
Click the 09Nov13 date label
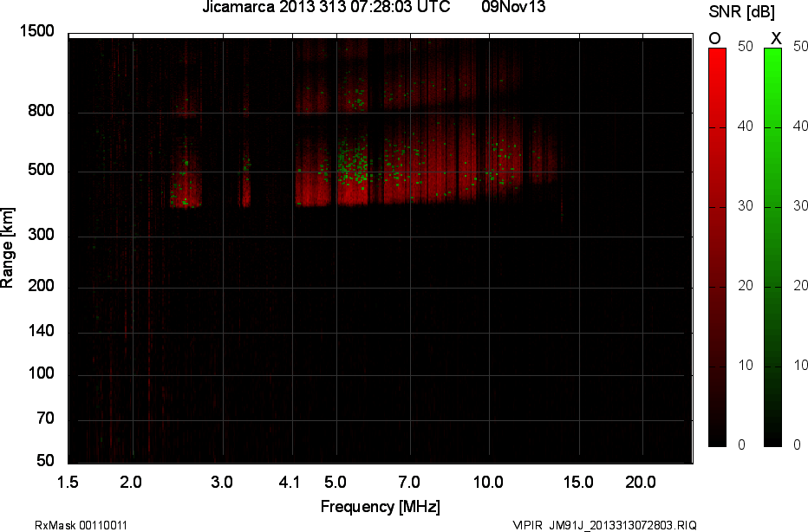[514, 8]
